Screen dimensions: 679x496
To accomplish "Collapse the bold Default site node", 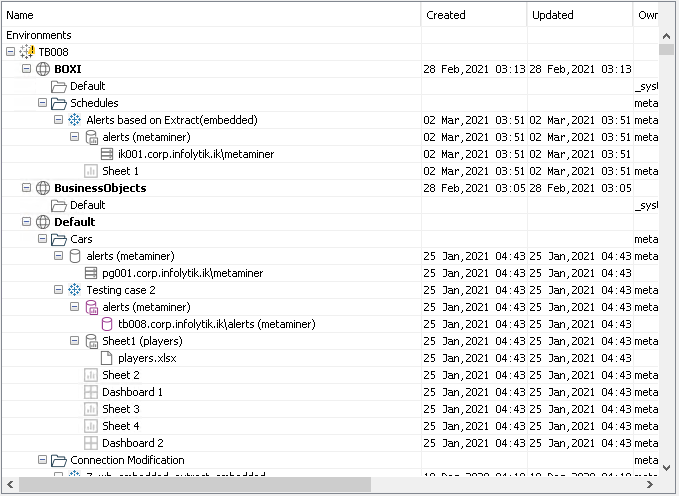I will click(26, 222).
